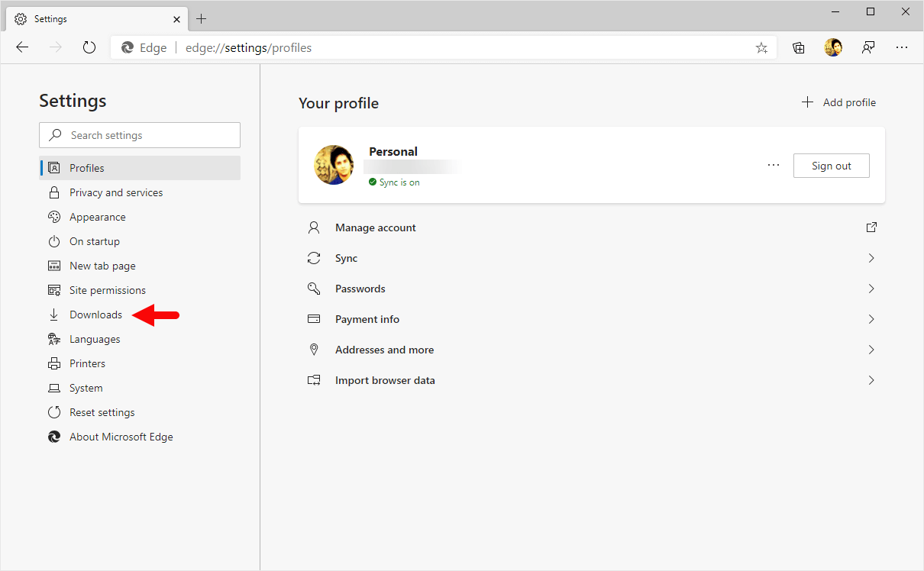Click the Appearance sidebar icon
This screenshot has height=571, width=924.
pos(54,216)
